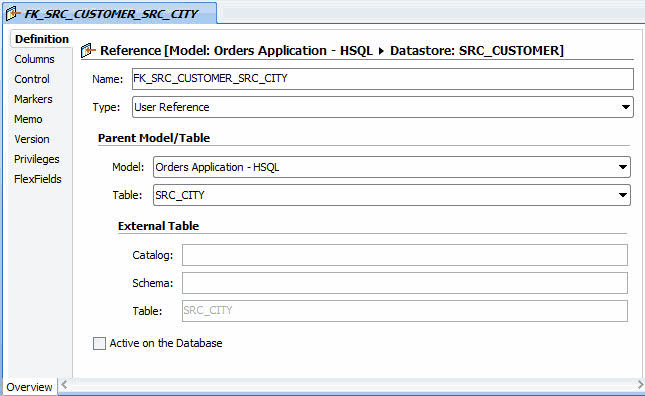Click the External Table field showing SRC_CITY

[x=405, y=311]
